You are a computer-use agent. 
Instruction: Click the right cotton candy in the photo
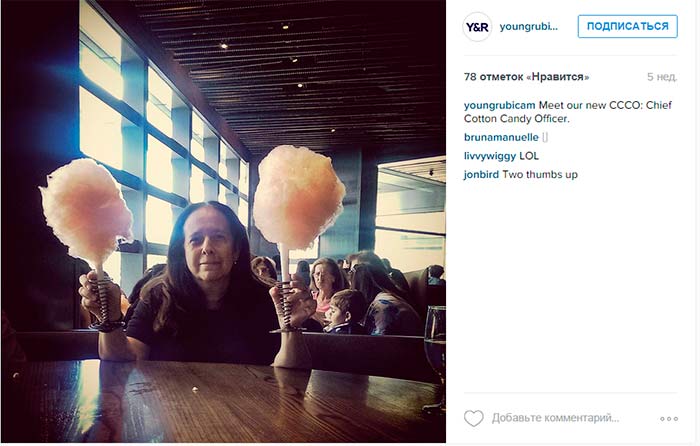click(x=298, y=196)
